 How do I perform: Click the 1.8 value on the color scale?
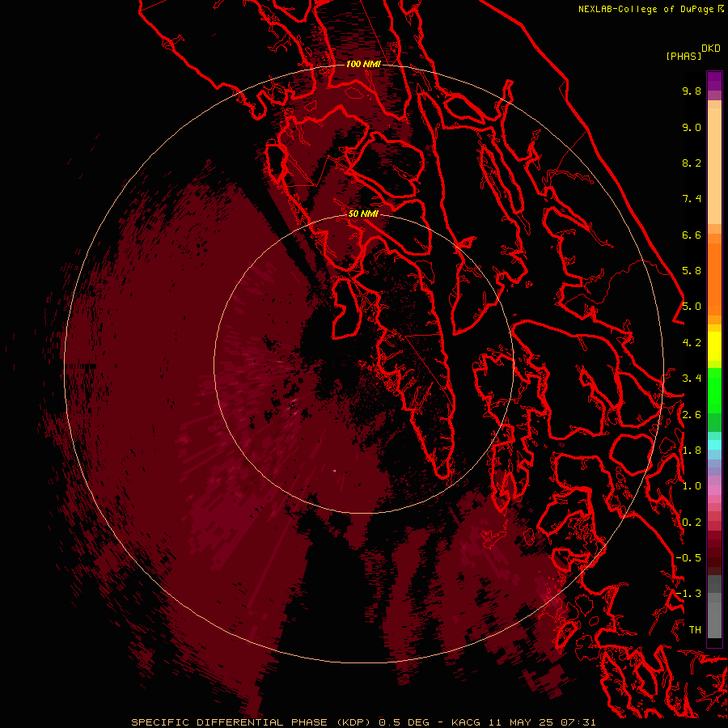(x=692, y=451)
